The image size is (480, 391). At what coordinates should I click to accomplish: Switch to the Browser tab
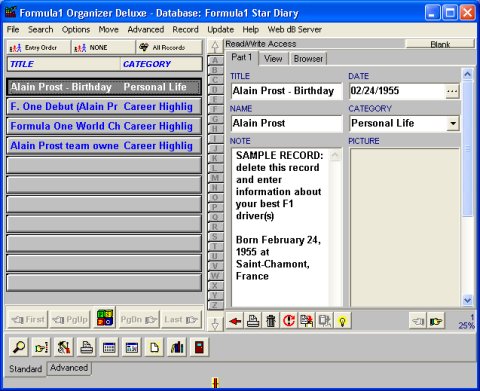[x=308, y=59]
